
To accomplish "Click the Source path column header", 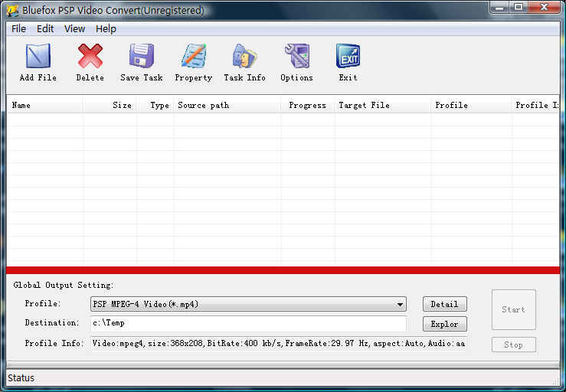I will (227, 106).
